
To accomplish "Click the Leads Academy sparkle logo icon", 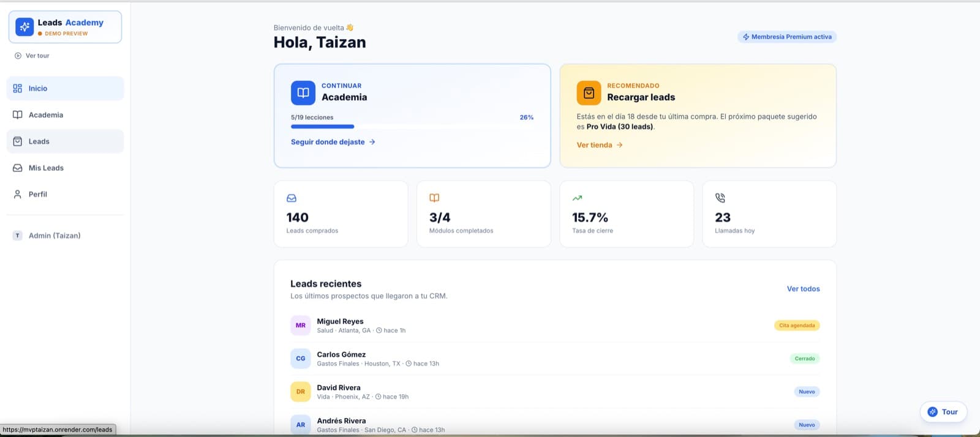I will point(24,27).
